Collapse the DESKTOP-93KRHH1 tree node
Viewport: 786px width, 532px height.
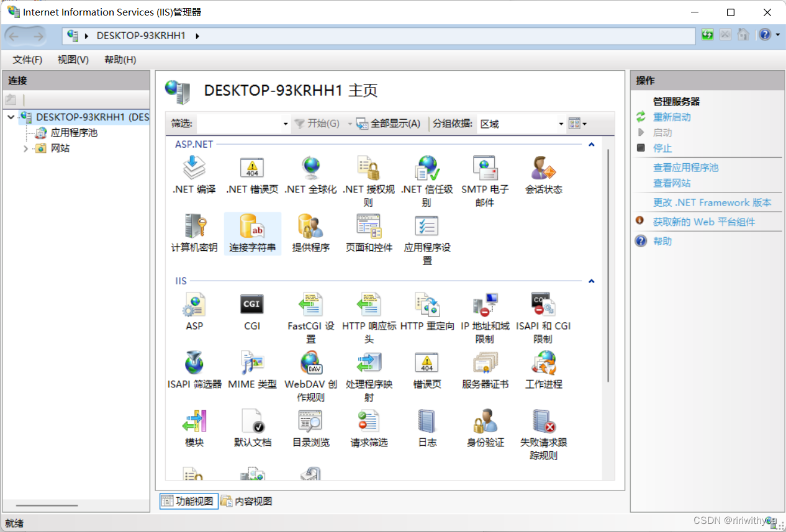tap(11, 117)
